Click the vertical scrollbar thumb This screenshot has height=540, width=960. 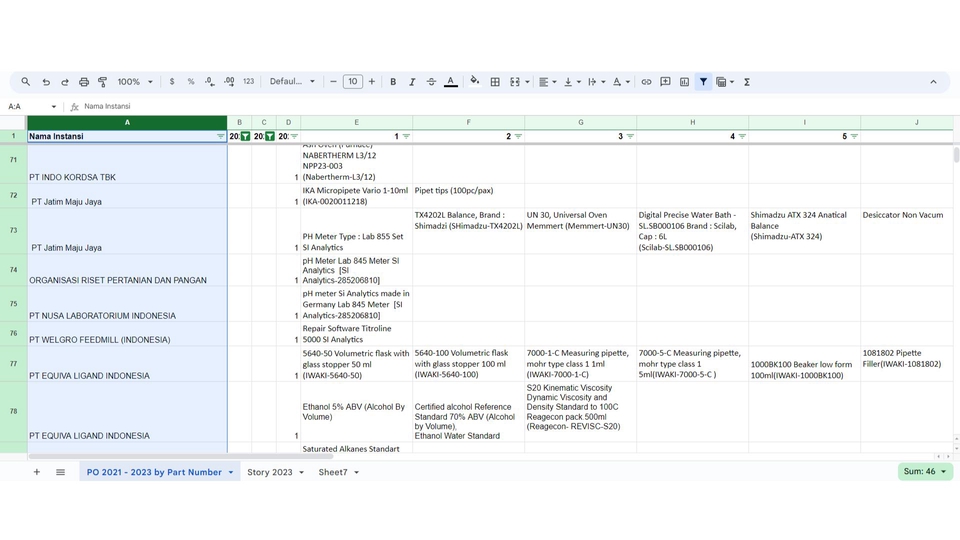(x=956, y=155)
